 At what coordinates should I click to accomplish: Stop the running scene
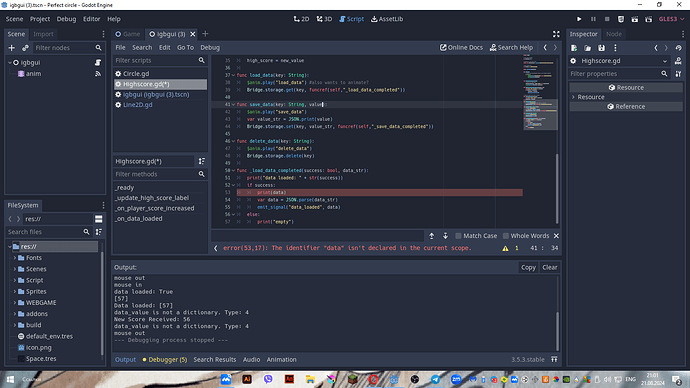point(607,19)
